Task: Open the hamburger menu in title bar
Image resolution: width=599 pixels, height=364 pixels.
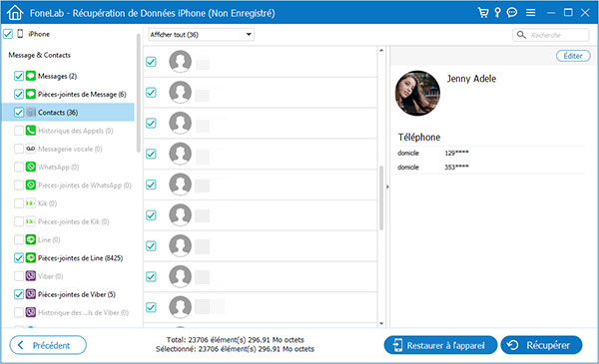Action: [x=530, y=13]
